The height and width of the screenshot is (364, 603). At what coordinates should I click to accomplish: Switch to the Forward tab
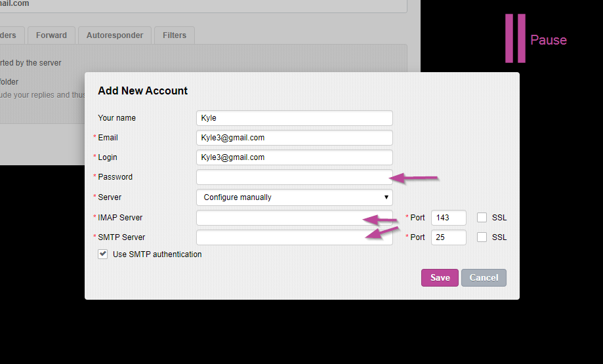tap(51, 35)
